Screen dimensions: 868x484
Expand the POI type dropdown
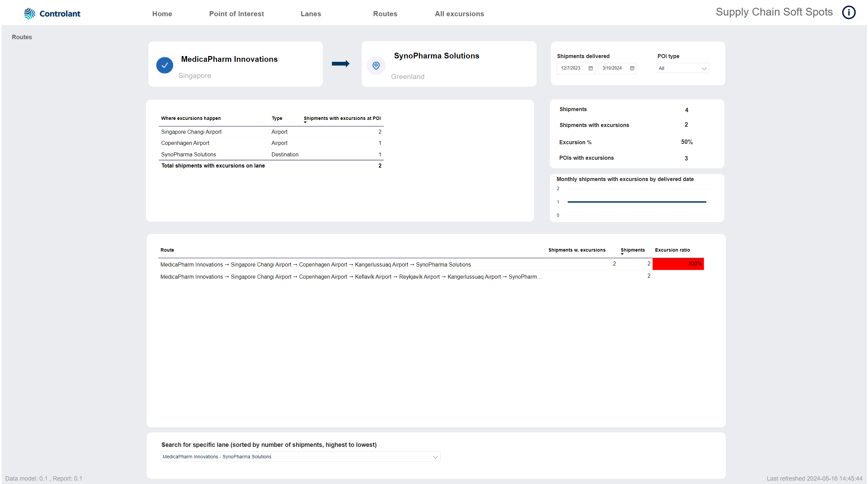tap(682, 68)
